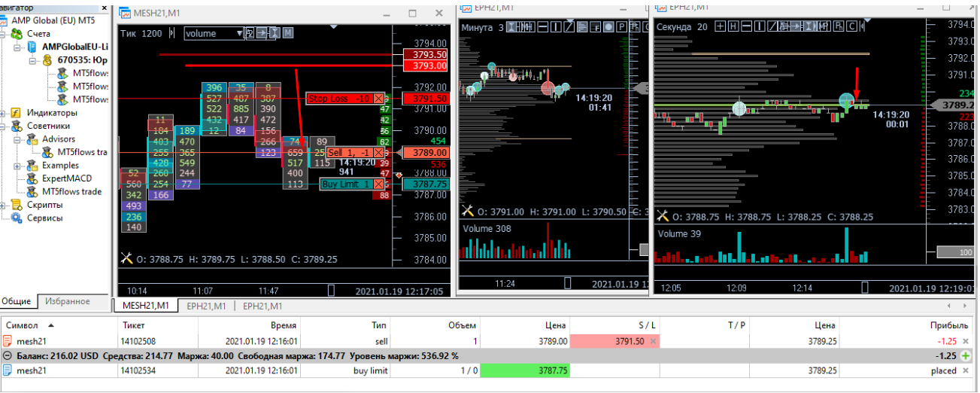Click green plus icon on balance row
Image resolution: width=980 pixels, height=393 pixels.
point(966,355)
